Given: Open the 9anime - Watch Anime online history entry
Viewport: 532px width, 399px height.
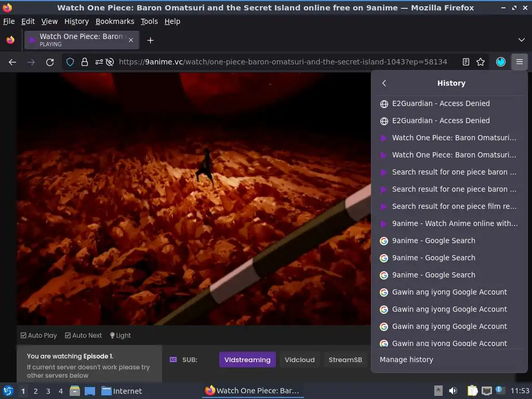Looking at the screenshot, I should click(x=449, y=223).
